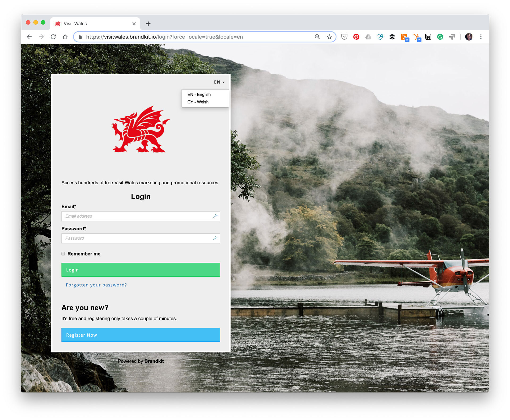Click the Google Drive extension icon
The height and width of the screenshot is (420, 510).
368,37
